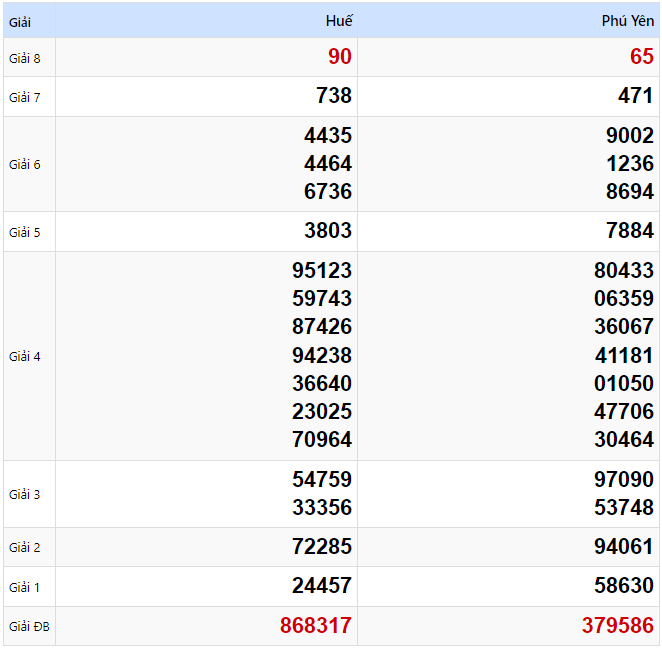This screenshot has height=649, width=662.
Task: Click the number 9002 under Phú Yên
Action: [629, 136]
